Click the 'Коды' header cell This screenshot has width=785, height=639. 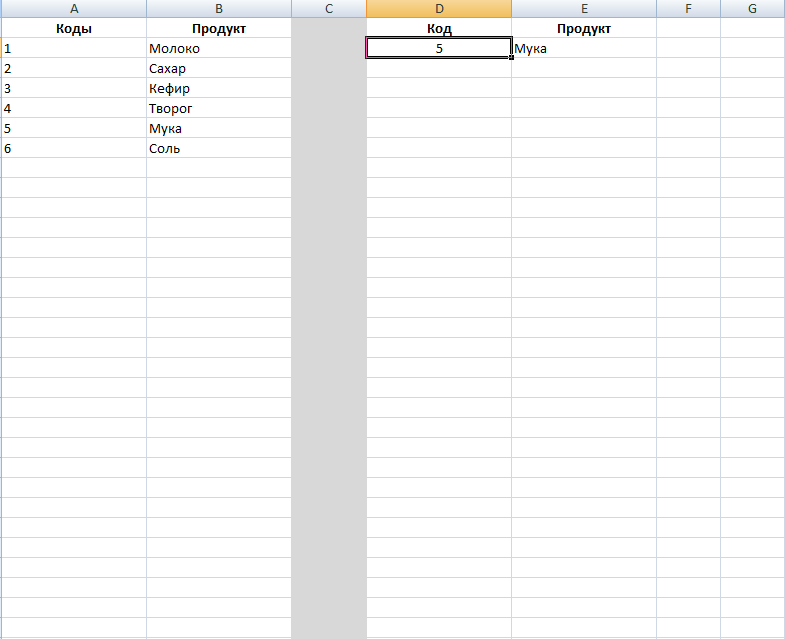pyautogui.click(x=74, y=28)
